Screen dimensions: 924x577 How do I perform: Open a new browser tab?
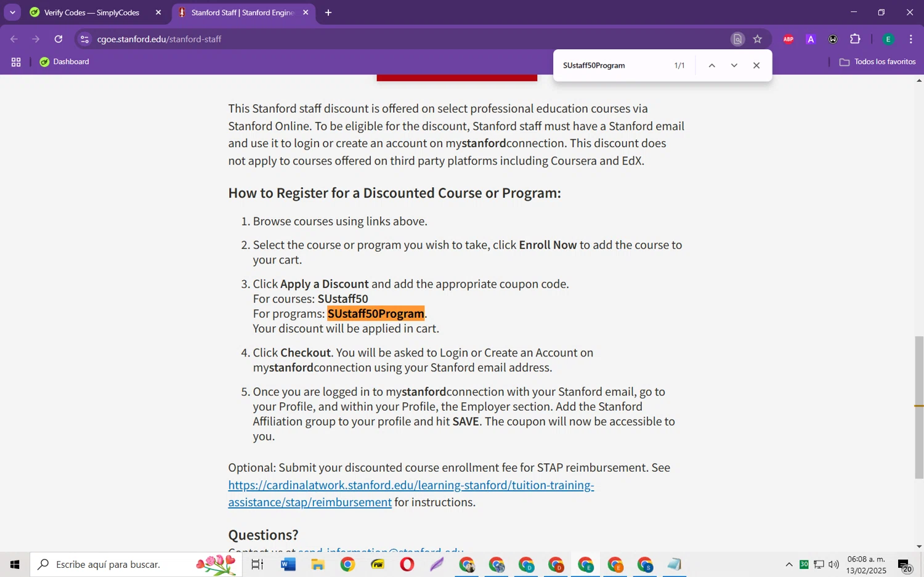(x=328, y=12)
